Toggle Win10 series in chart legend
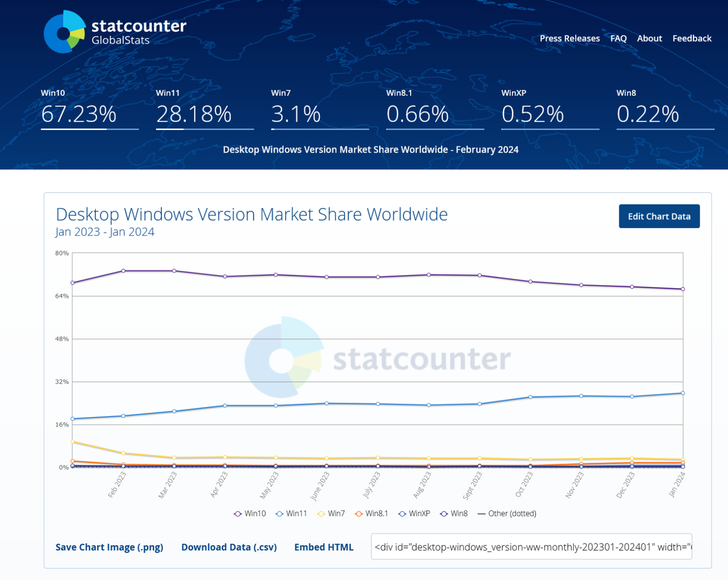This screenshot has width=728, height=580. (x=250, y=513)
